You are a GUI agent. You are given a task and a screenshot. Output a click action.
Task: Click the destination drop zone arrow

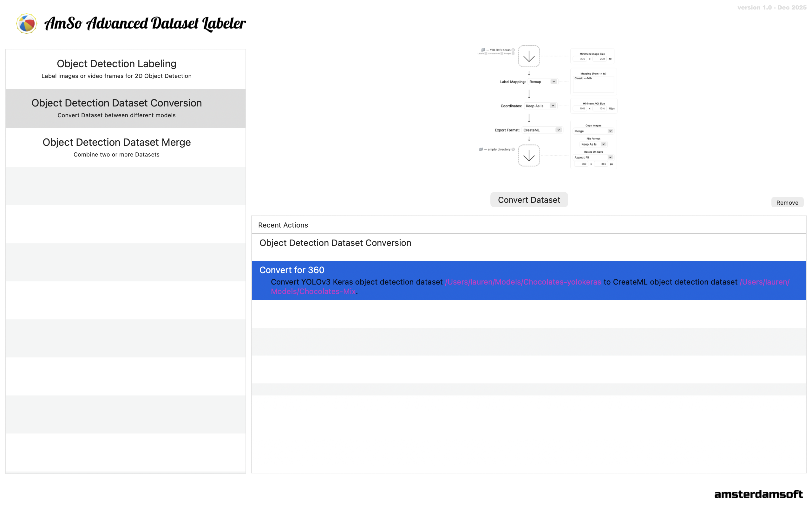529,156
